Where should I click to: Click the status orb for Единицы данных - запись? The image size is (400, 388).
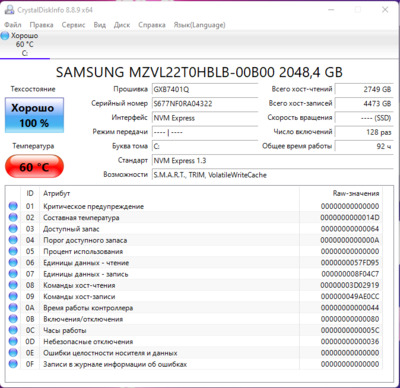point(13,274)
